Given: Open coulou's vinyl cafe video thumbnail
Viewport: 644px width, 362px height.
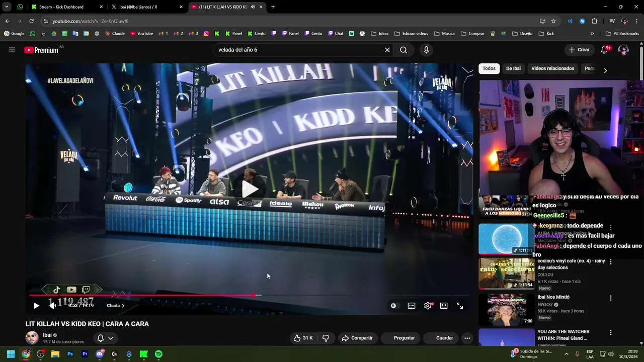Looking at the screenshot, I should click(507, 274).
